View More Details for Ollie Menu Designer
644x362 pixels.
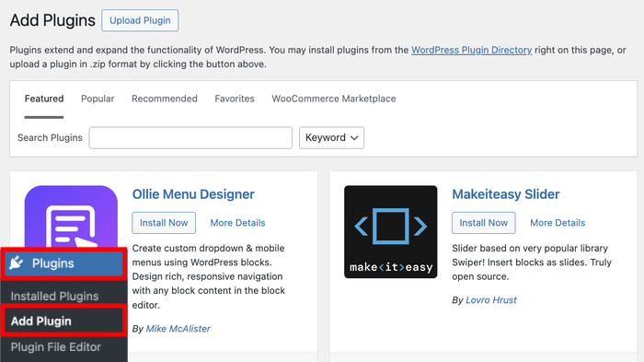click(237, 223)
